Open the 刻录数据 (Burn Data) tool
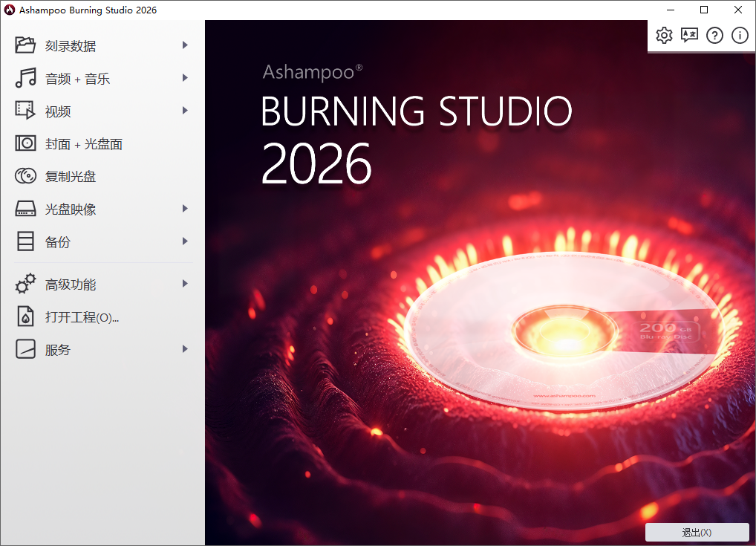The height and width of the screenshot is (546, 756). tap(56, 45)
